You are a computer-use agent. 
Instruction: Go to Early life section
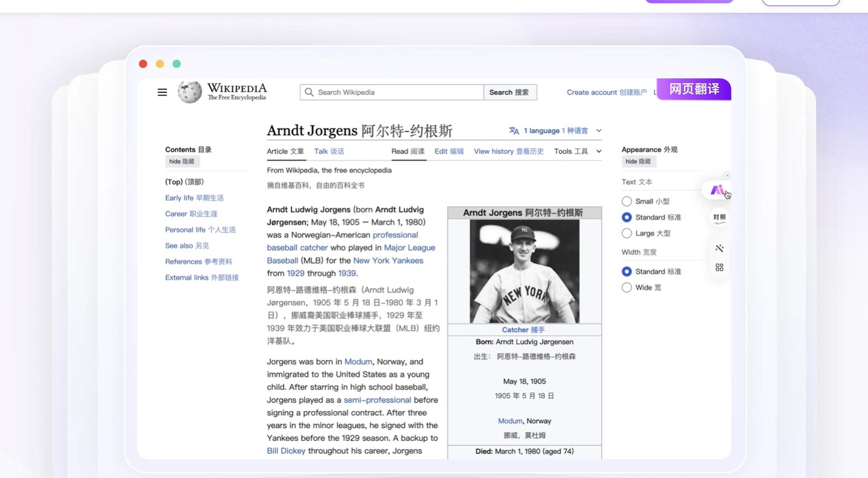click(194, 198)
